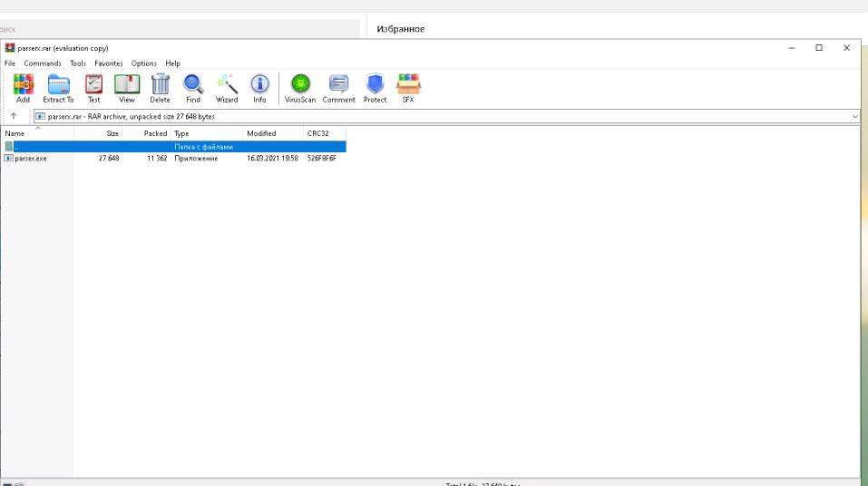Maximize the WinRAR window
Viewport: 868px width, 486px height.
(x=819, y=48)
